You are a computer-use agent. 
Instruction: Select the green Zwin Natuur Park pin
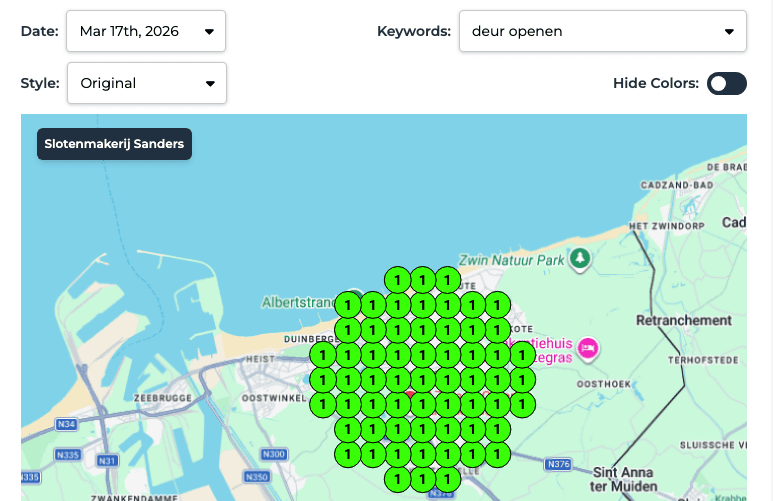click(x=580, y=259)
